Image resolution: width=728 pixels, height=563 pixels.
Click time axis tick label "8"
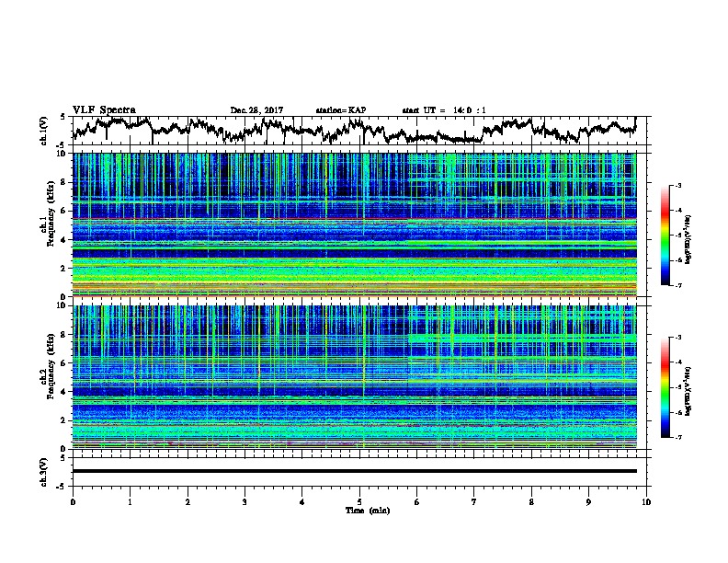pyautogui.click(x=531, y=502)
